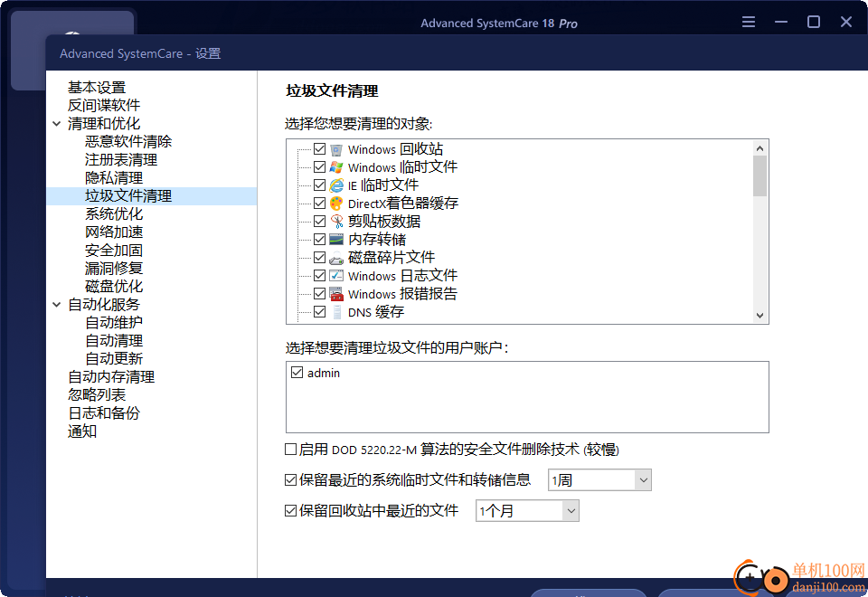Click scroll down arrow in cleanup list
Viewport: 868px width, 597px height.
pos(760,316)
